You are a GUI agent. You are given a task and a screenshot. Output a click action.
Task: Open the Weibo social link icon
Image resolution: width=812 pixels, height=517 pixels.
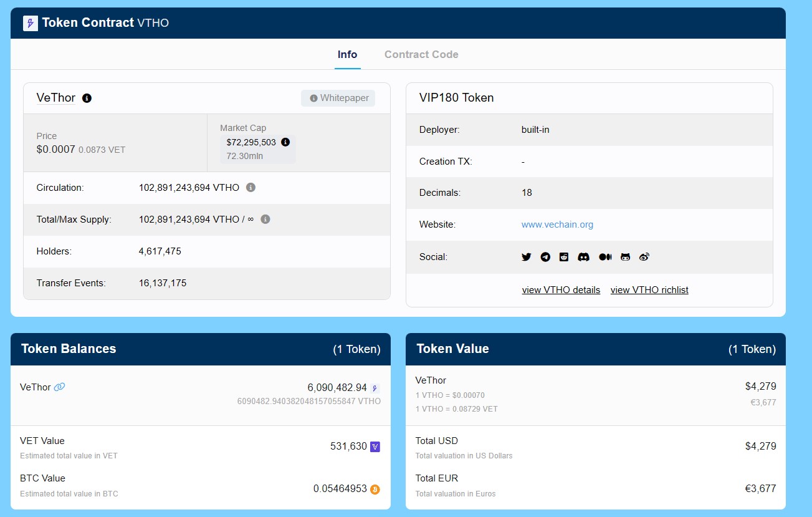point(644,257)
